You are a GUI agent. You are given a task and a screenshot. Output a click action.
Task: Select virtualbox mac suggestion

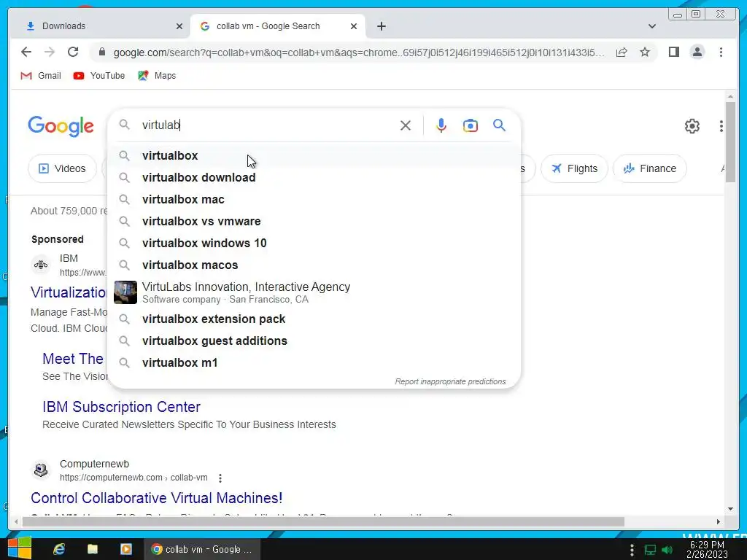pyautogui.click(x=314, y=200)
